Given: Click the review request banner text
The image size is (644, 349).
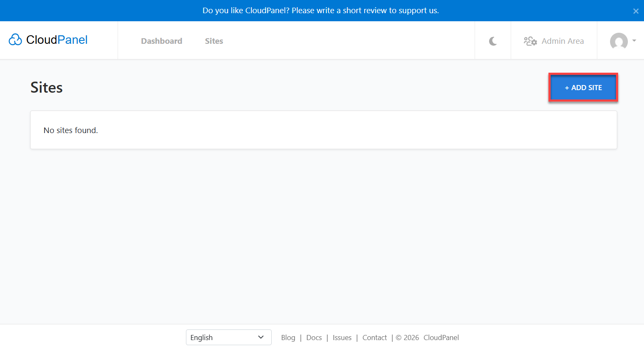Looking at the screenshot, I should [x=321, y=11].
